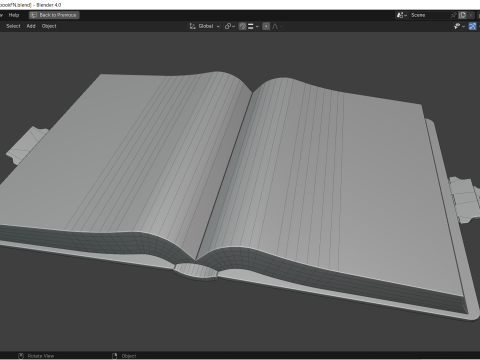The image size is (480, 360).
Task: Toggle the viewport gizmos button
Action: pyautogui.click(x=472, y=26)
